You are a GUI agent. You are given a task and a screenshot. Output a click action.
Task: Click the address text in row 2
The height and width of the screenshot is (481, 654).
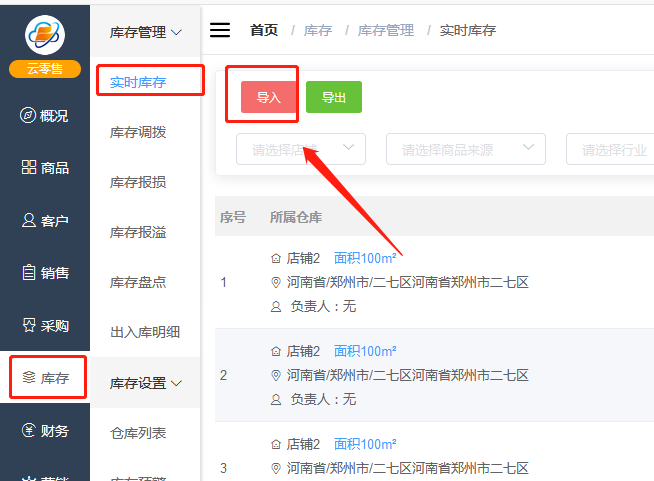click(407, 375)
